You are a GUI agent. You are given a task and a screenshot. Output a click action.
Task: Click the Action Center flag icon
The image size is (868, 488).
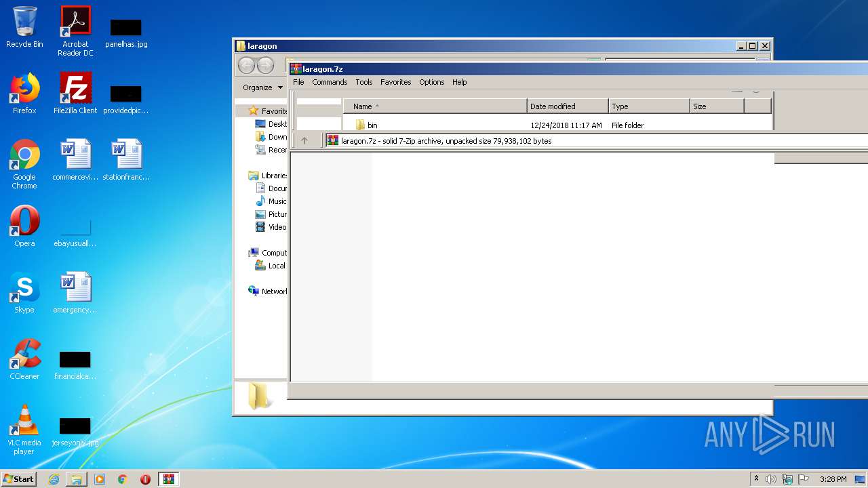[x=803, y=479]
